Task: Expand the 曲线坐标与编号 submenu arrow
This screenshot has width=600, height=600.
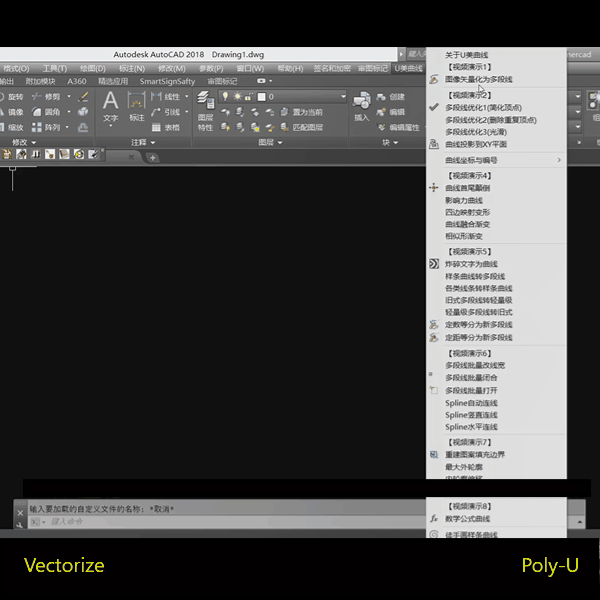Action: 559,160
